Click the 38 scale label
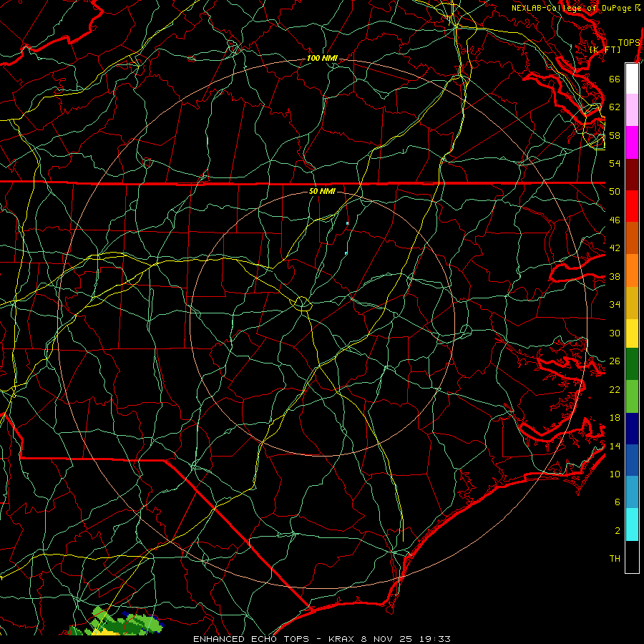 [615, 276]
